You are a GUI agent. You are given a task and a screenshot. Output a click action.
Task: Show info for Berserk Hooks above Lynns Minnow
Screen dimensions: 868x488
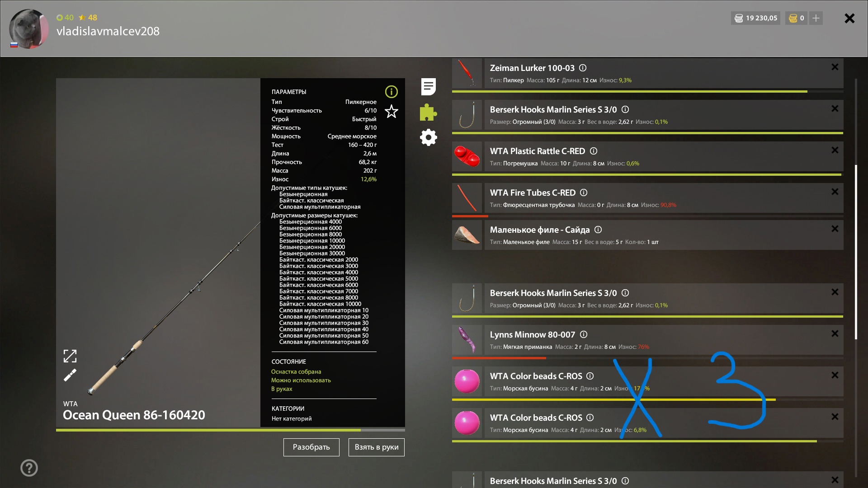click(x=625, y=293)
